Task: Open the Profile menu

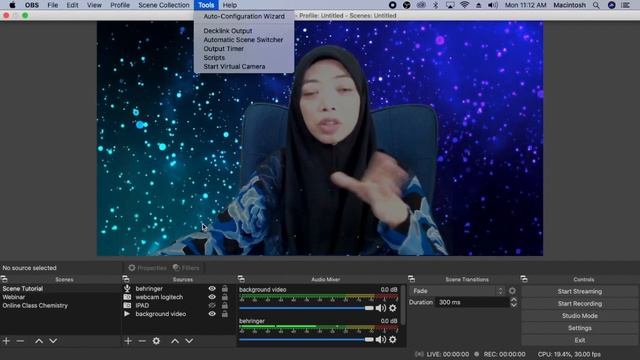Action: coord(120,5)
